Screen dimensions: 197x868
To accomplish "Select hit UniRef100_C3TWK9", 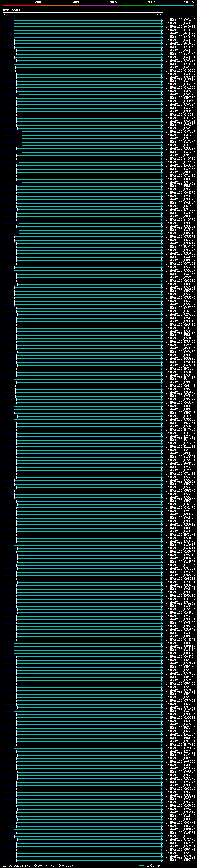I will (x=180, y=142).
